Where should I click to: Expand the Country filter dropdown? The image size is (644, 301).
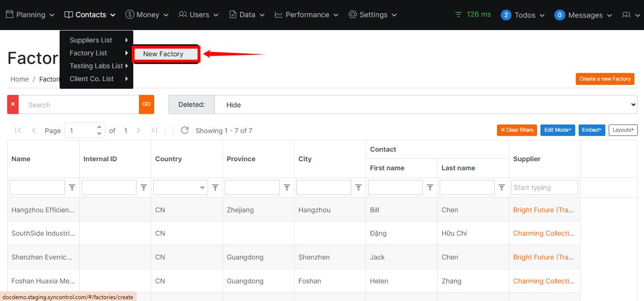[x=202, y=188]
